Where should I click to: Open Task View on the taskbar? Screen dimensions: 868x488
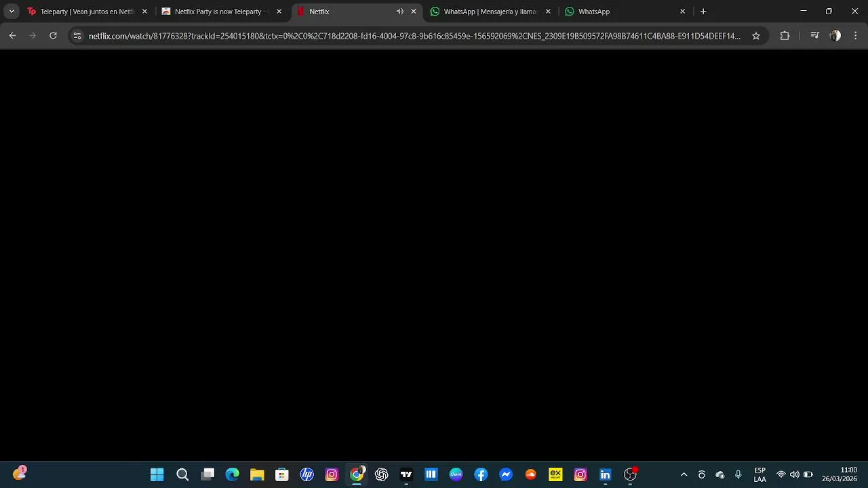pos(208,474)
